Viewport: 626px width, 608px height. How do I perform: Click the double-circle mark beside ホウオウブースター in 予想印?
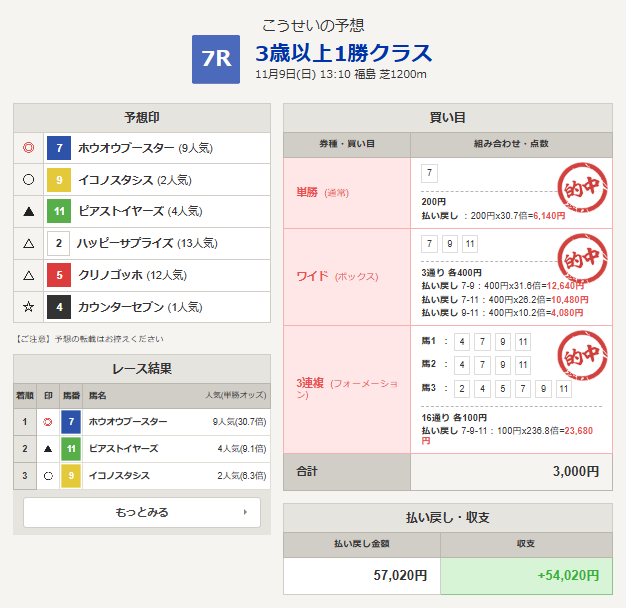click(x=29, y=149)
